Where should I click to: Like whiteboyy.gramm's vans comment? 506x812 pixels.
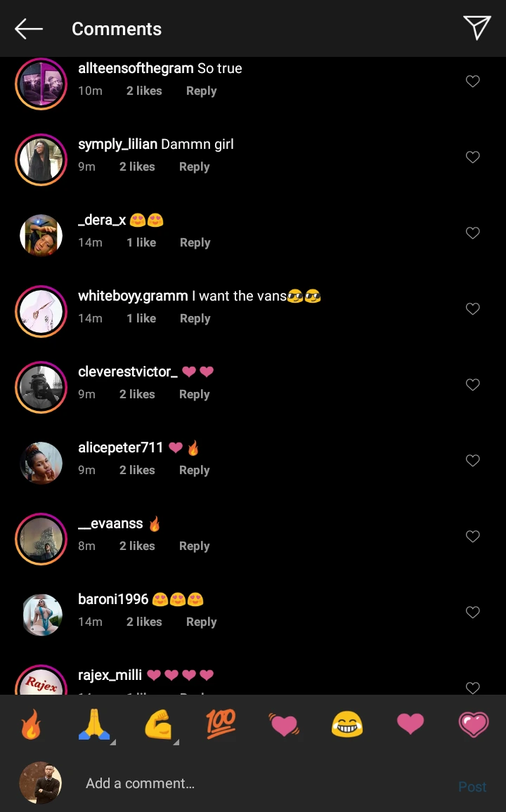tap(473, 309)
